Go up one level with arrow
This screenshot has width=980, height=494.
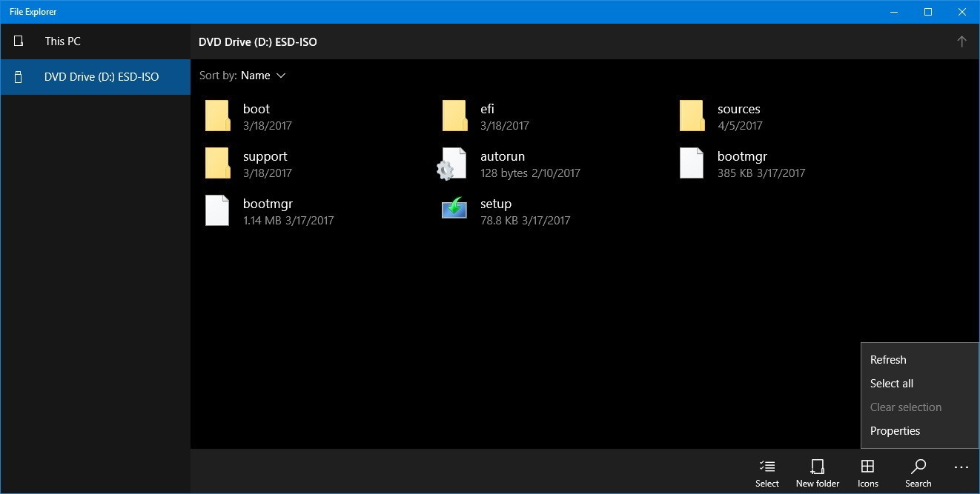pos(961,41)
